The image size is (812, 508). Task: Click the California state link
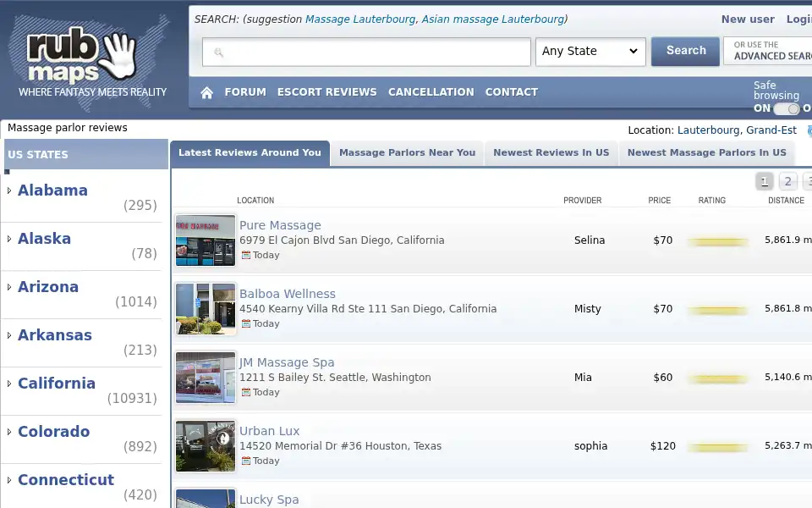(57, 383)
